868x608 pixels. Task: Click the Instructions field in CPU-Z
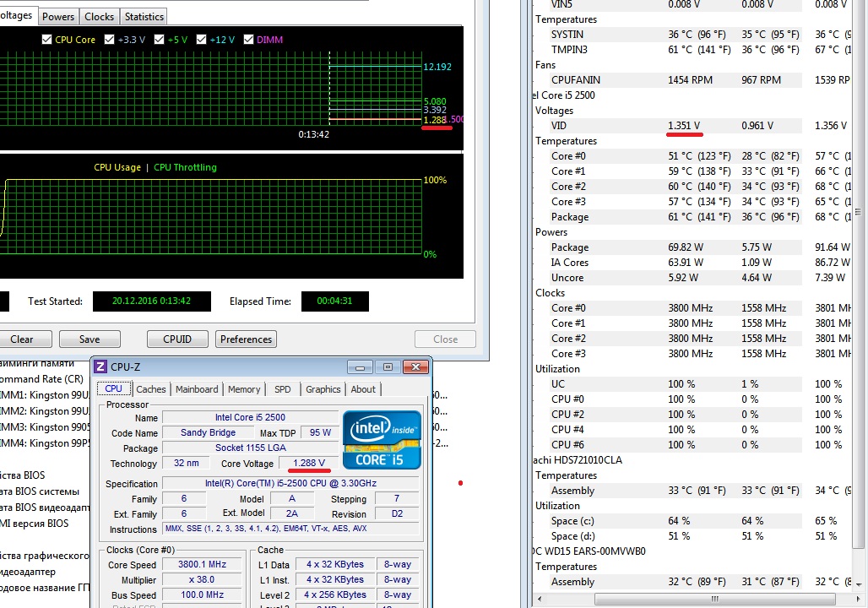tap(290, 529)
